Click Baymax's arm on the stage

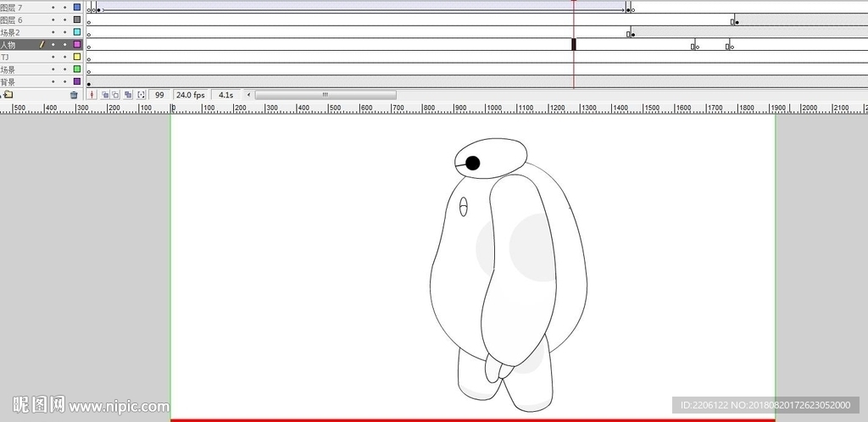(518, 270)
